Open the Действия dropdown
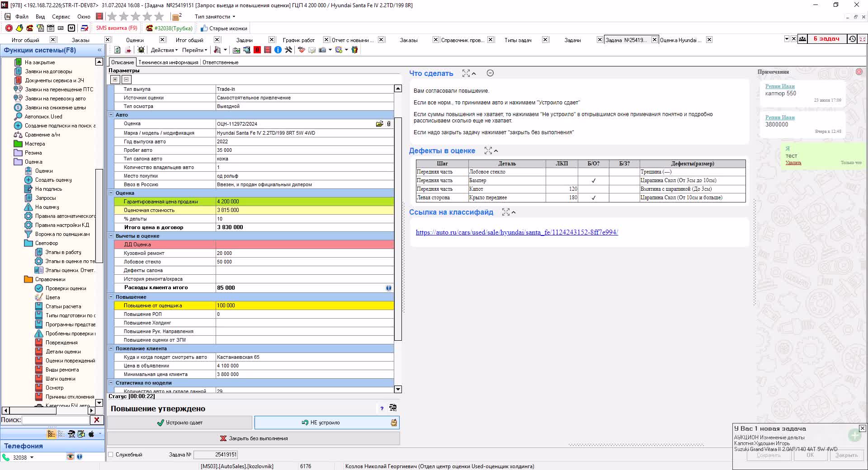 pyautogui.click(x=164, y=50)
